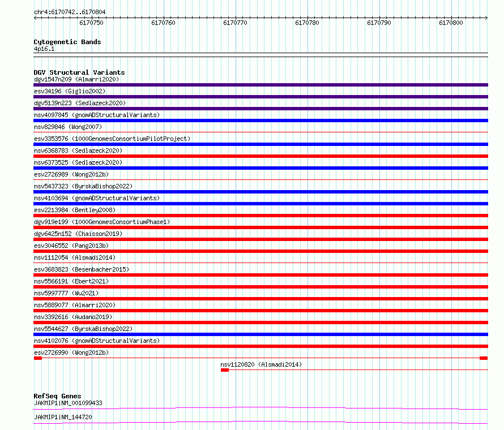Screen dimensions: 504x430
Task: Click the left arrow end of the ruler
Action: 35,18
